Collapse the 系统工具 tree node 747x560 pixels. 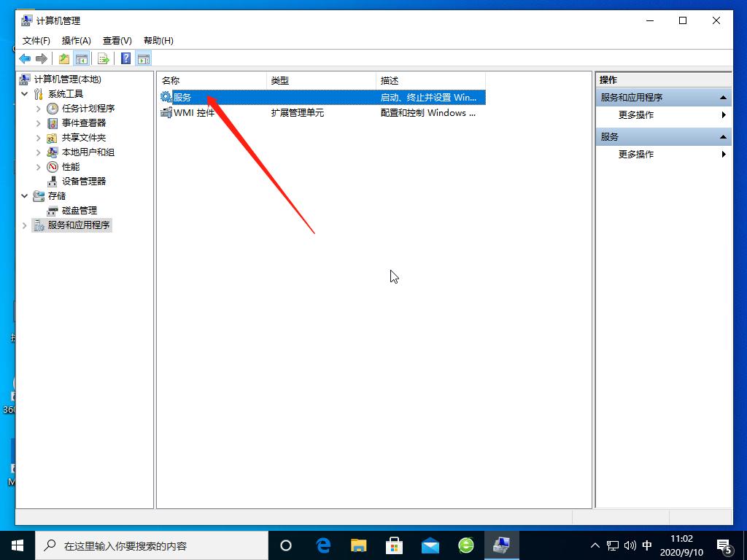coord(24,93)
